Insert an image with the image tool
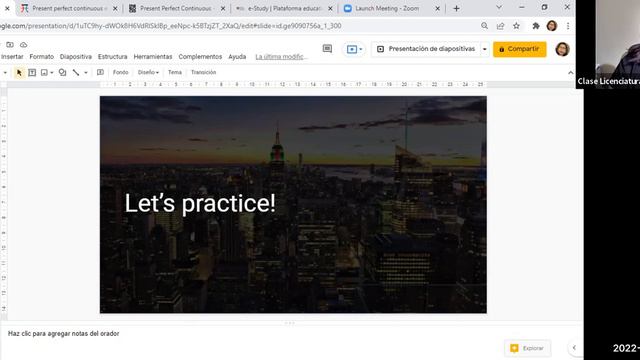The height and width of the screenshot is (360, 640). click(x=44, y=73)
